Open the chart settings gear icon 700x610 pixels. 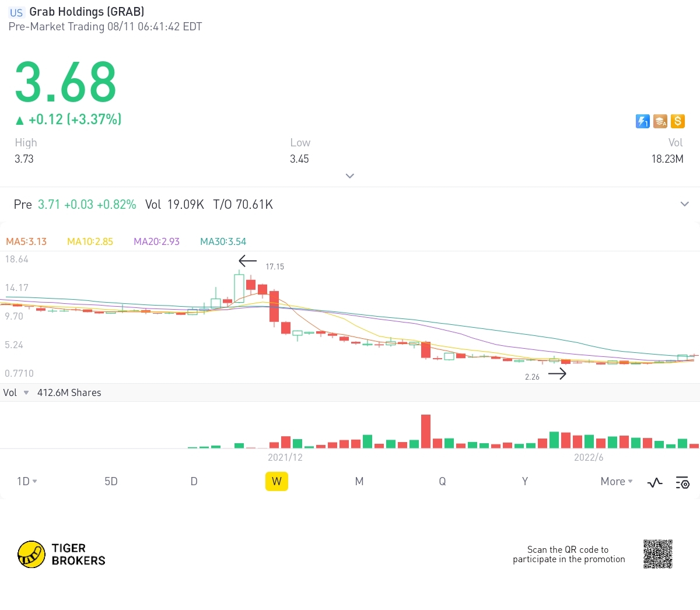[682, 482]
